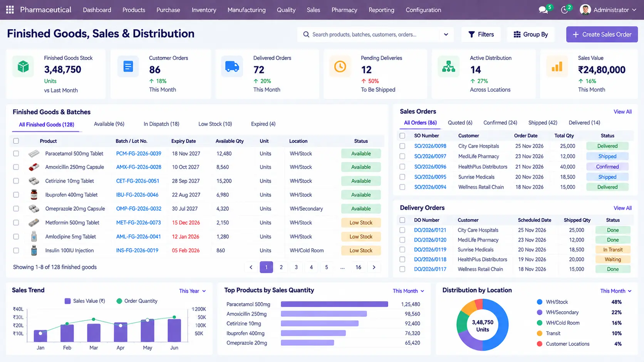Click Create Sales Order button
This screenshot has width=644, height=362.
pos(602,35)
